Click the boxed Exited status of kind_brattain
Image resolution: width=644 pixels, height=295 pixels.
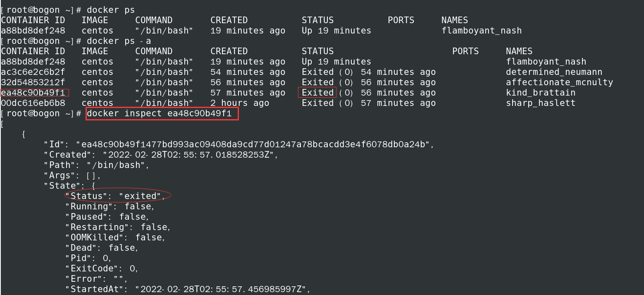pos(317,93)
